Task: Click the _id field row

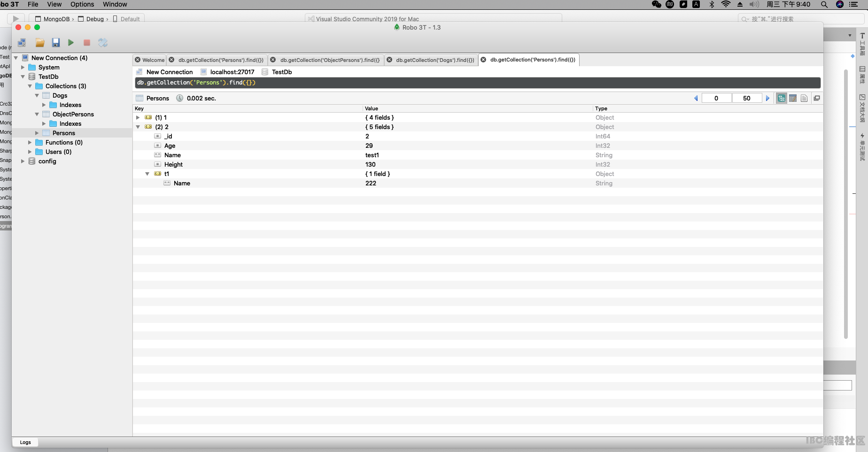Action: pyautogui.click(x=478, y=136)
